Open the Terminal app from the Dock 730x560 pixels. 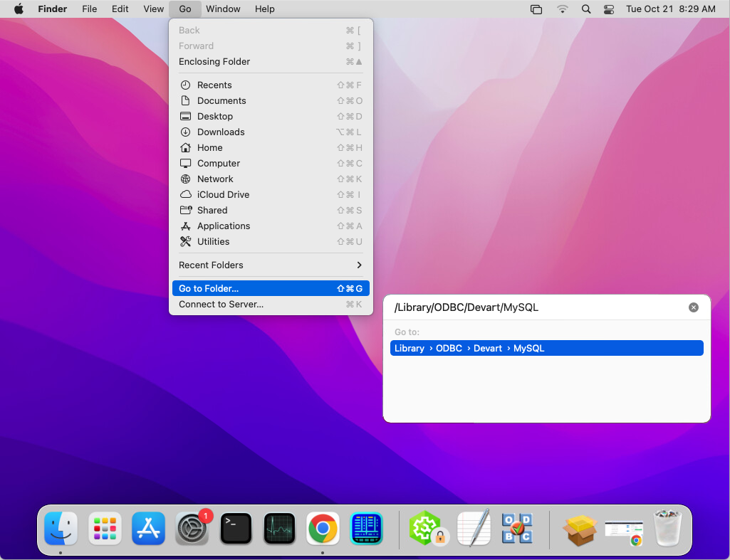pyautogui.click(x=236, y=529)
